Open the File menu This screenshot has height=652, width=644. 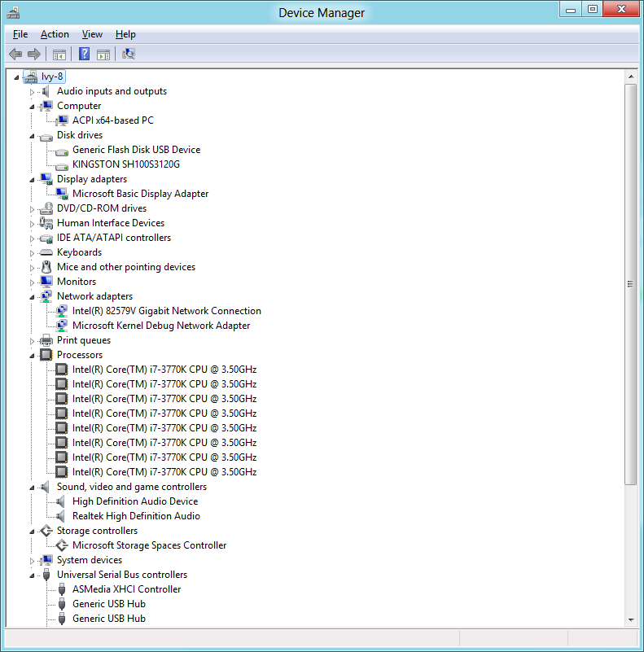(x=20, y=34)
